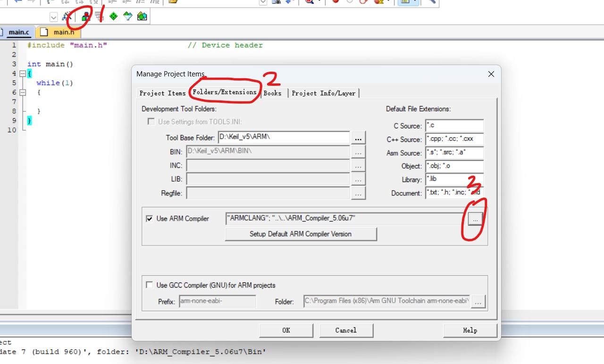Screen dimensions: 604x364
Task: Collapse the main() code fold at line 4
Action: click(x=22, y=74)
